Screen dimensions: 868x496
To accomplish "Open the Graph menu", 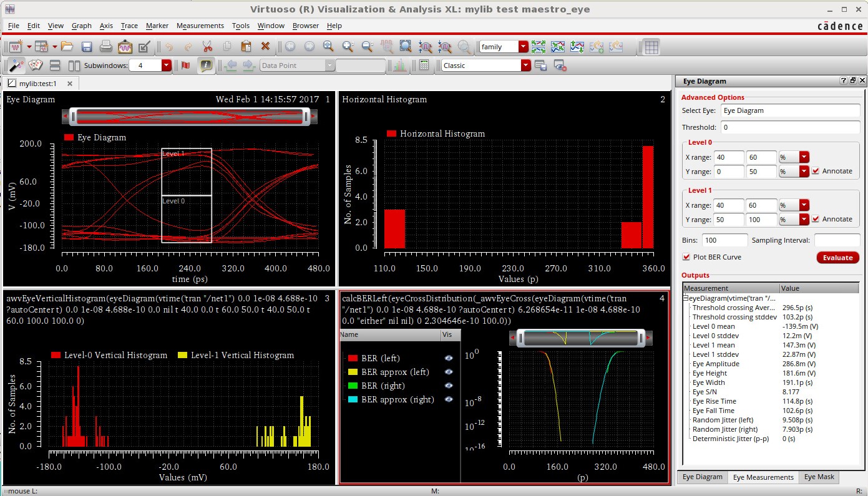I will tap(82, 26).
